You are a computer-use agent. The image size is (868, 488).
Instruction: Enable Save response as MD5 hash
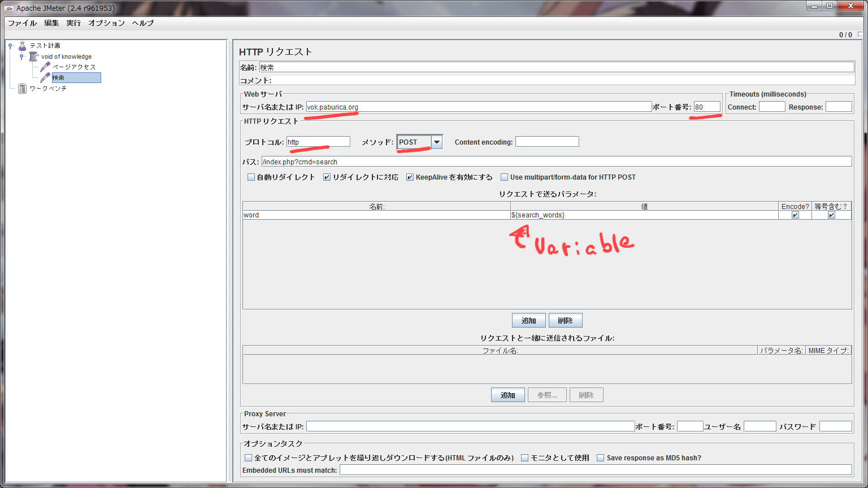[601, 458]
